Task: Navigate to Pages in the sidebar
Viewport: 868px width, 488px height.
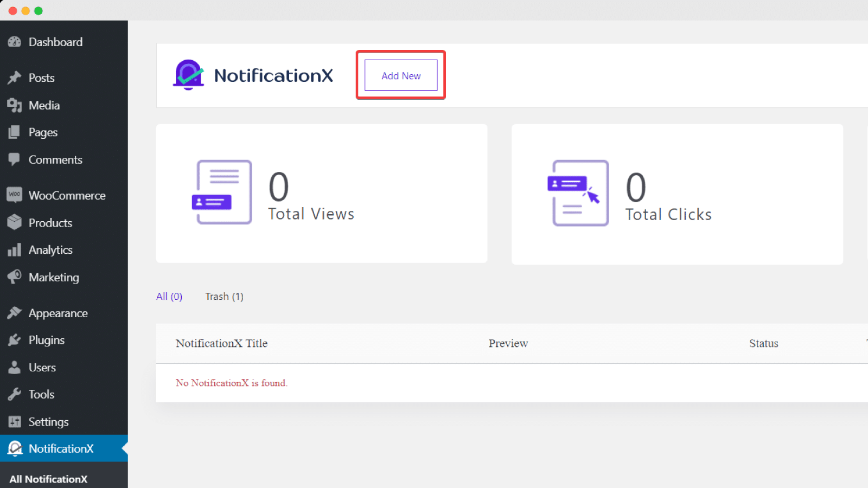Action: [x=64, y=132]
